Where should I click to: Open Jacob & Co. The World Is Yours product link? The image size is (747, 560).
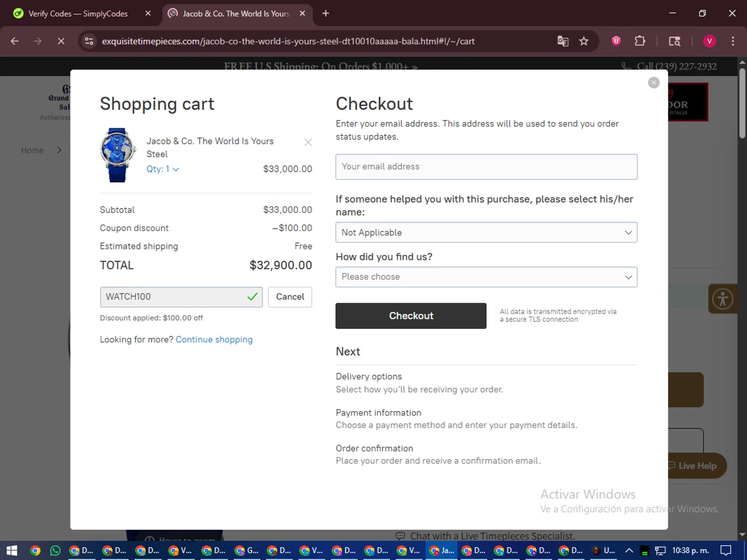coord(210,147)
